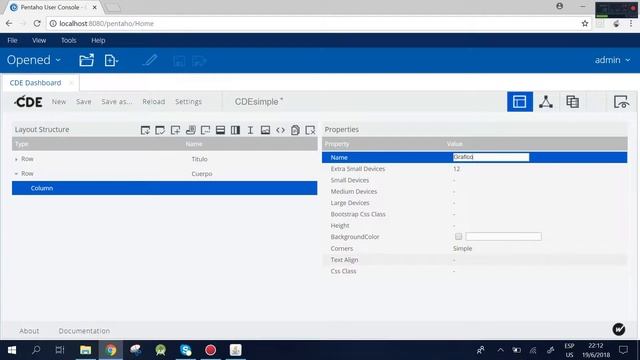Click the Add HTML code icon
Image resolution: width=640 pixels, height=360 pixels.
click(280, 130)
